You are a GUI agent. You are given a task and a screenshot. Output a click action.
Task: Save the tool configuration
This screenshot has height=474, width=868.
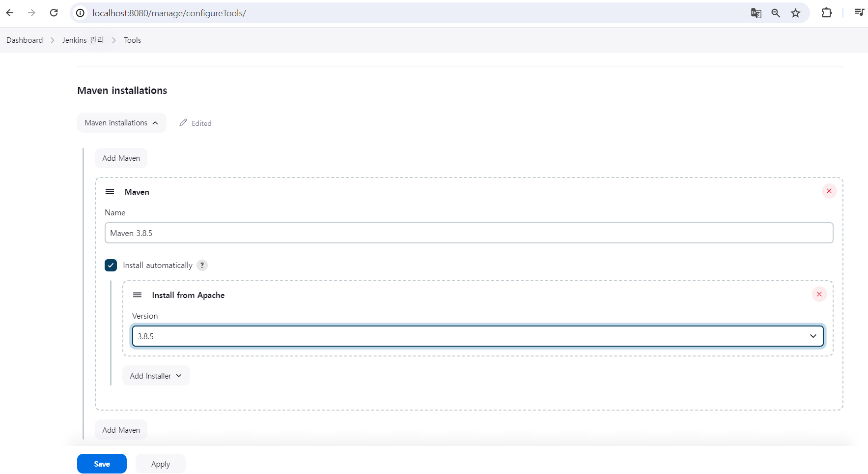pyautogui.click(x=102, y=464)
